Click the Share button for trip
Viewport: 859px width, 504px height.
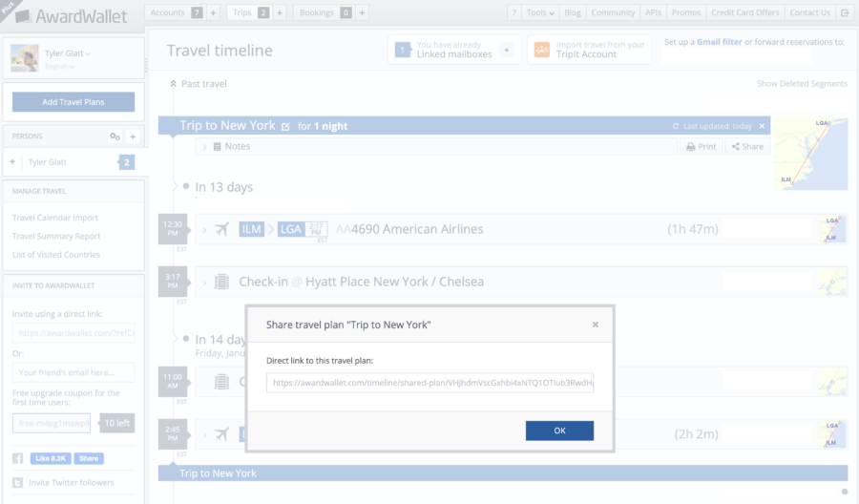747,147
